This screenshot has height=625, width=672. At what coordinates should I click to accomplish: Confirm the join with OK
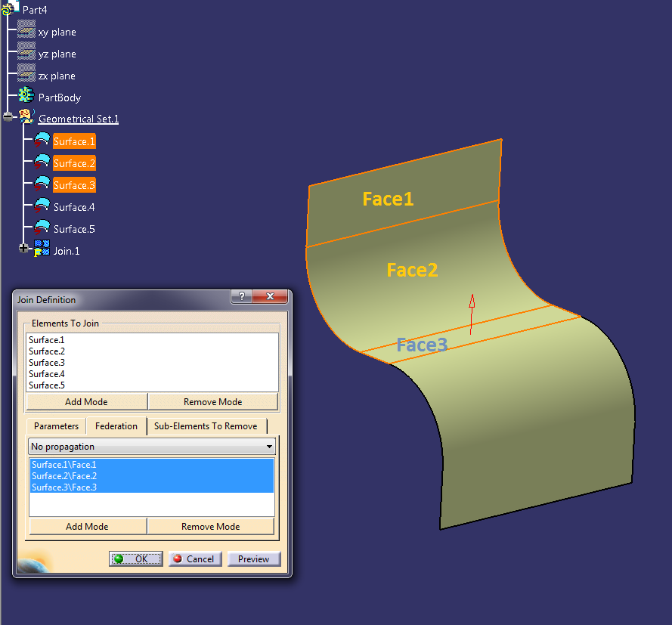click(x=135, y=558)
